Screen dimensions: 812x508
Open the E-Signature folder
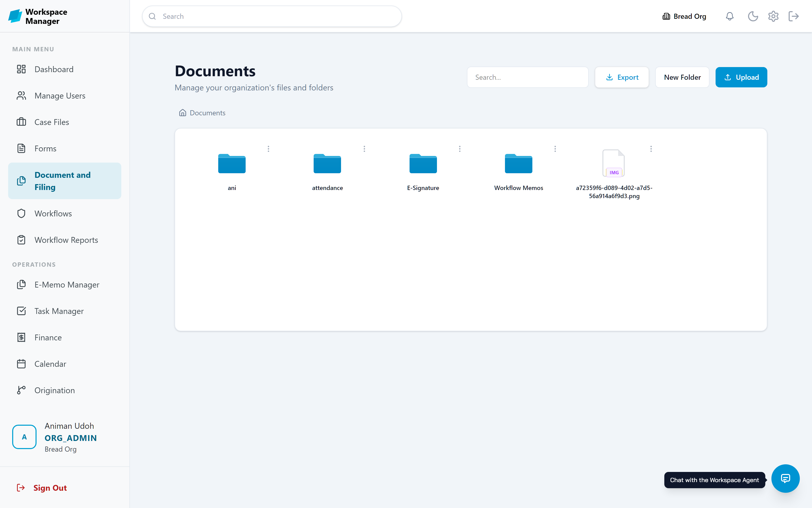(423, 164)
